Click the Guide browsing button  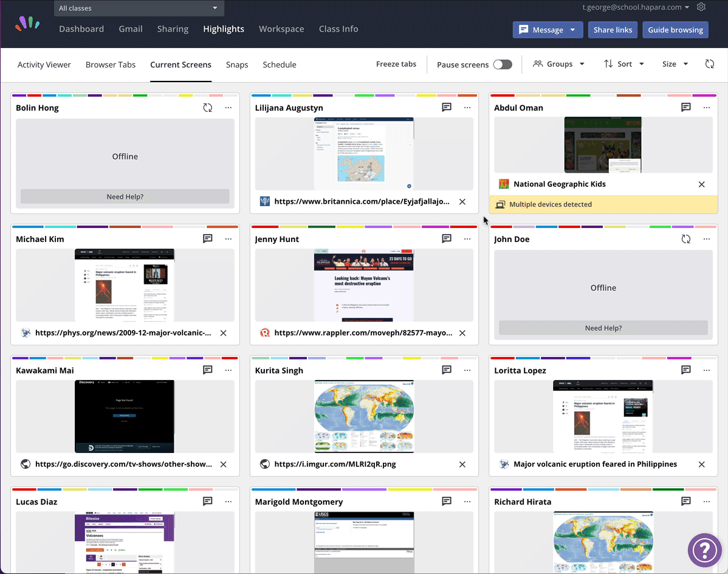coord(675,30)
